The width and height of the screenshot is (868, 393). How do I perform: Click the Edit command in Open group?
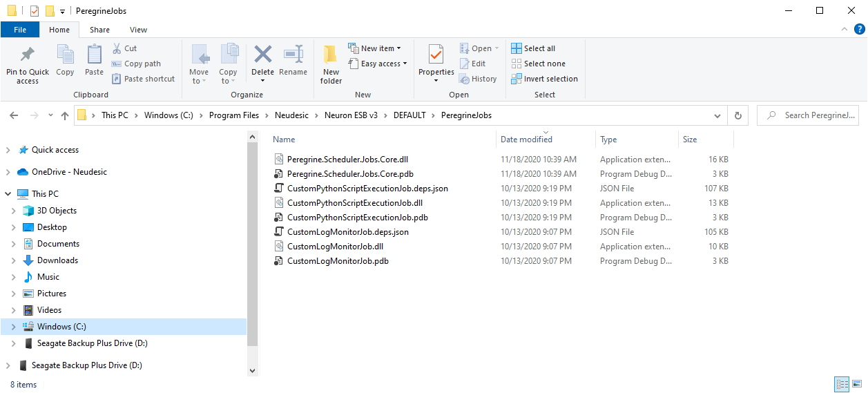tap(472, 64)
